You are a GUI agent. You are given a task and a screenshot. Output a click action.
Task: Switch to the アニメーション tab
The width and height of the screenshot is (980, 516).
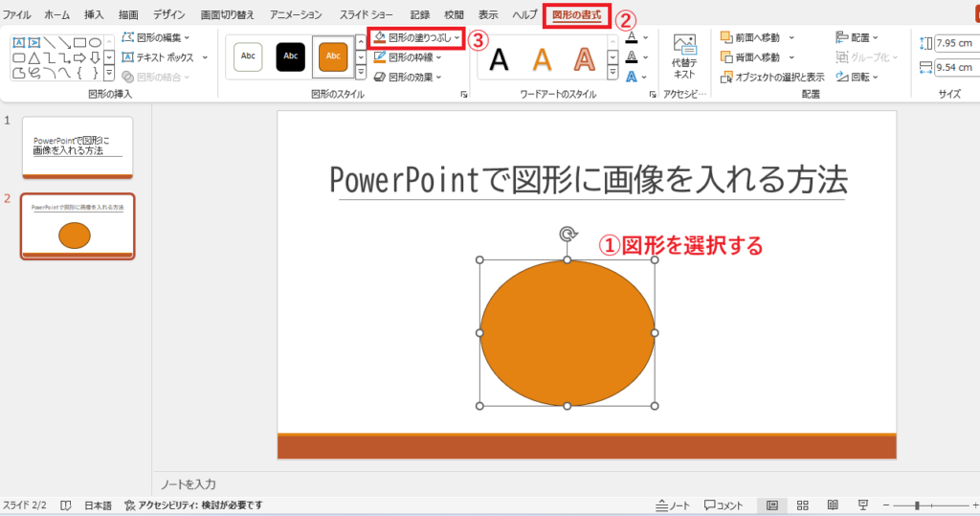[296, 14]
